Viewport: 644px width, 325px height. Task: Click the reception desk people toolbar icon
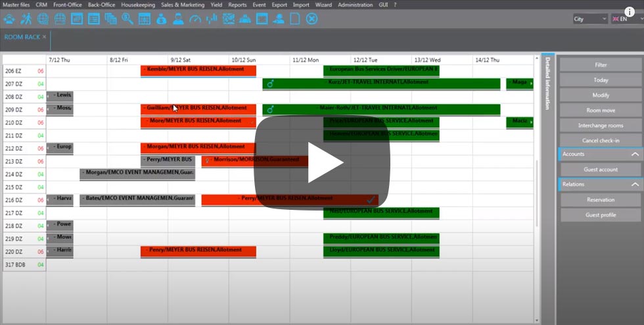pyautogui.click(x=244, y=19)
